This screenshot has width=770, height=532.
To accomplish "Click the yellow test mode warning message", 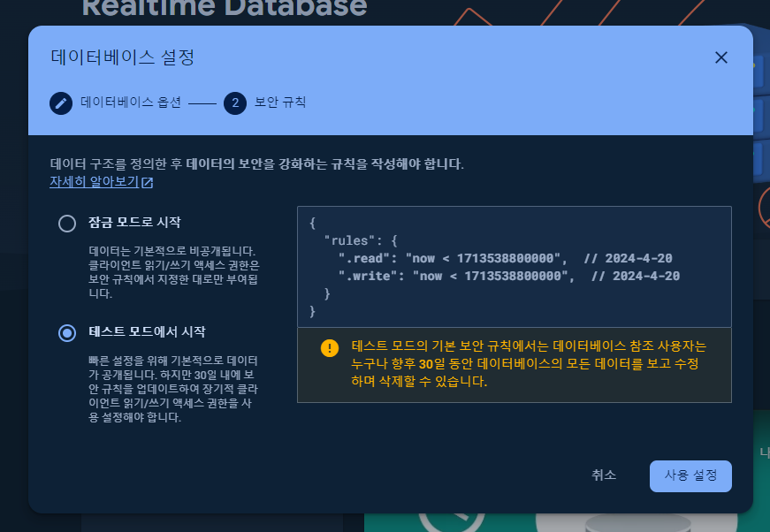I will (529, 364).
